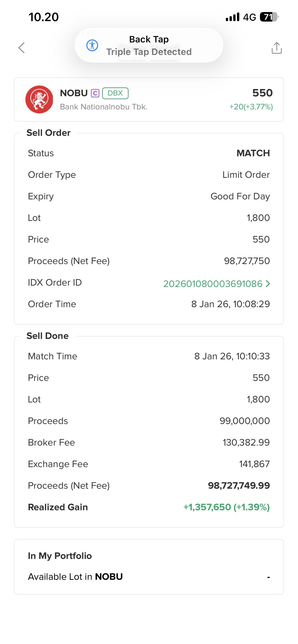Screen dimensions: 298x644
Task: Open the NOBU ticker name
Action: coord(74,93)
